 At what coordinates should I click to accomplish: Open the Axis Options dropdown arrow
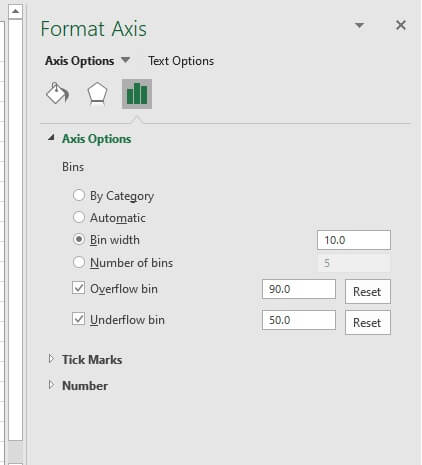[125, 60]
